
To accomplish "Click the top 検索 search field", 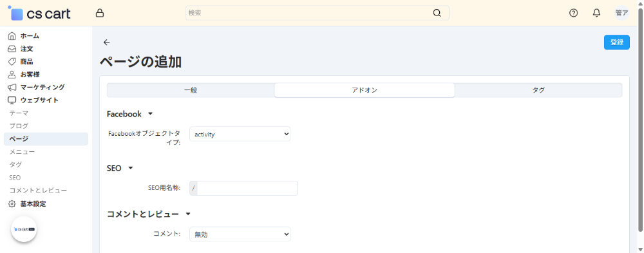I will tap(317, 13).
